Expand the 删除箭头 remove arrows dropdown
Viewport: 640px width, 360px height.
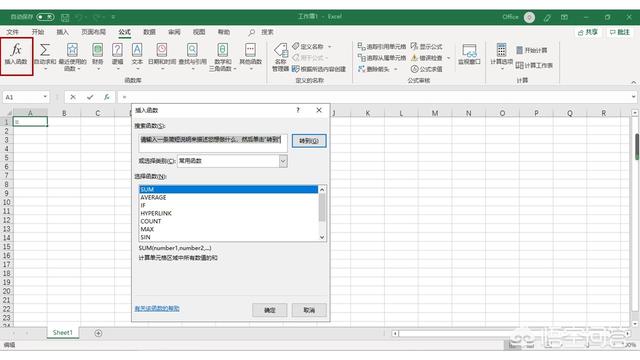(x=396, y=69)
